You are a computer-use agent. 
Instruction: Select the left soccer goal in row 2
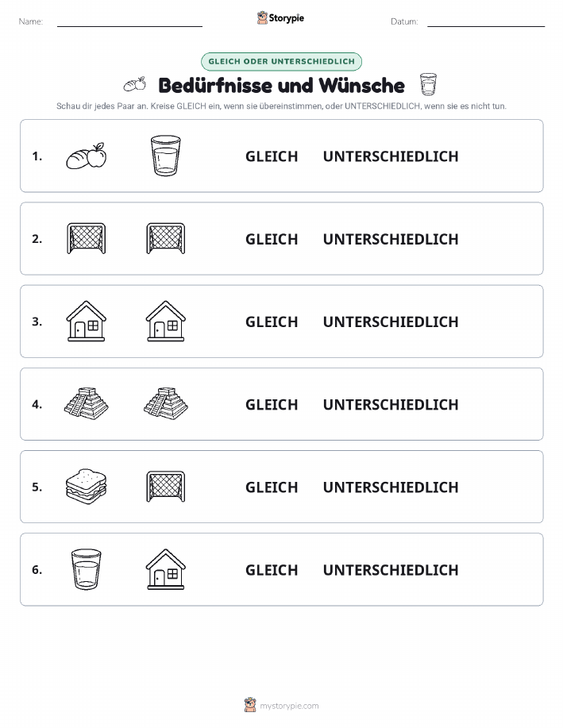tap(87, 239)
